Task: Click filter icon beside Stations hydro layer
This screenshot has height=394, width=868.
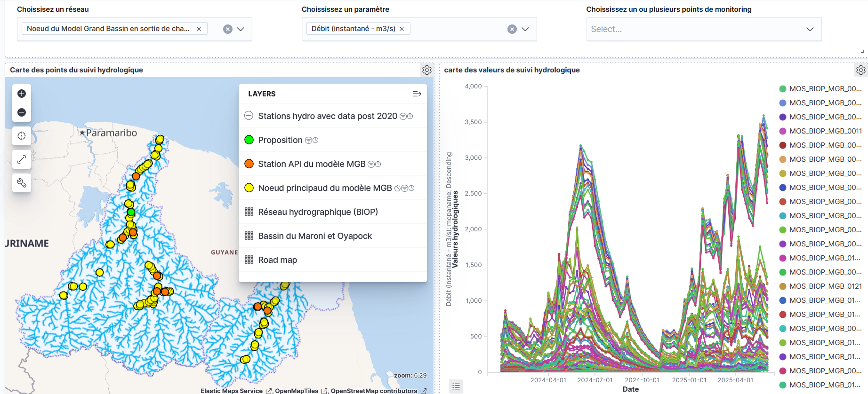Action: coord(403,116)
